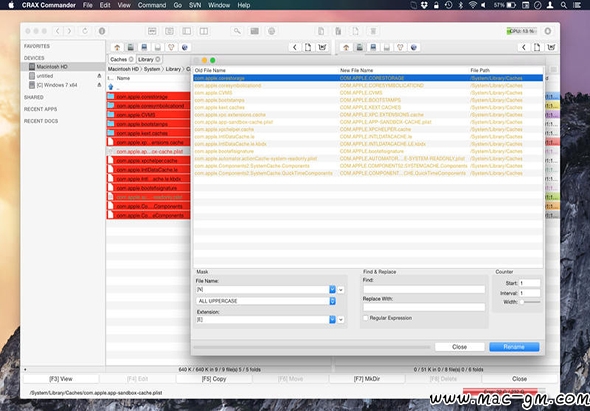Open the ALL UPPERCASE case dropdown
This screenshot has width=590, height=411.
[x=332, y=301]
